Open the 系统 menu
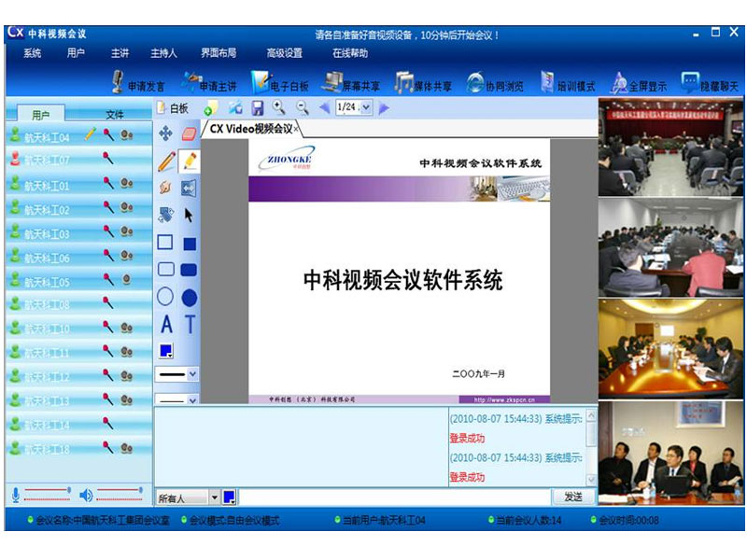The height and width of the screenshot is (560, 747). pyautogui.click(x=33, y=53)
